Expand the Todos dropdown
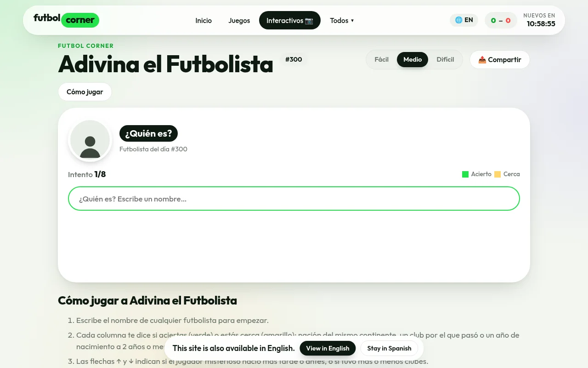 point(342,20)
